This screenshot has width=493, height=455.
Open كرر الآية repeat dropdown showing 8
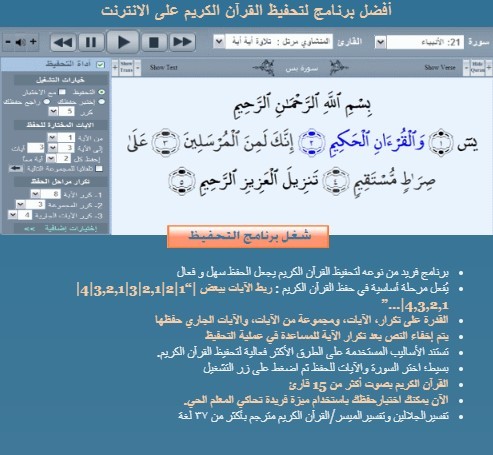(x=35, y=194)
